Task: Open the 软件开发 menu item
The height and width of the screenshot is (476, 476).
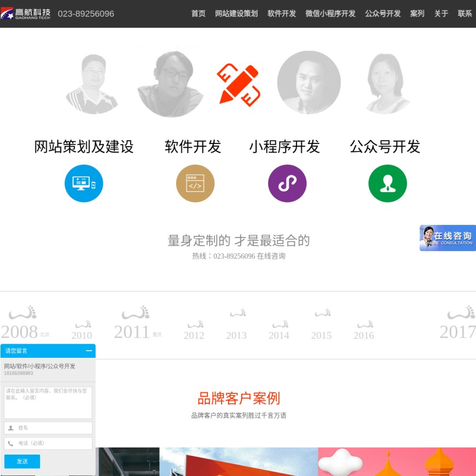Action: coord(281,14)
